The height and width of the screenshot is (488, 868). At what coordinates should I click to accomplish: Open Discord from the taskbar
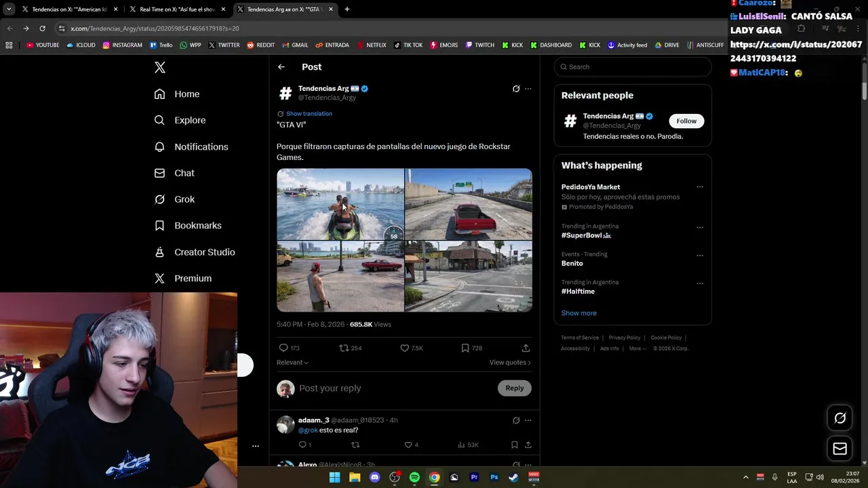pyautogui.click(x=374, y=477)
